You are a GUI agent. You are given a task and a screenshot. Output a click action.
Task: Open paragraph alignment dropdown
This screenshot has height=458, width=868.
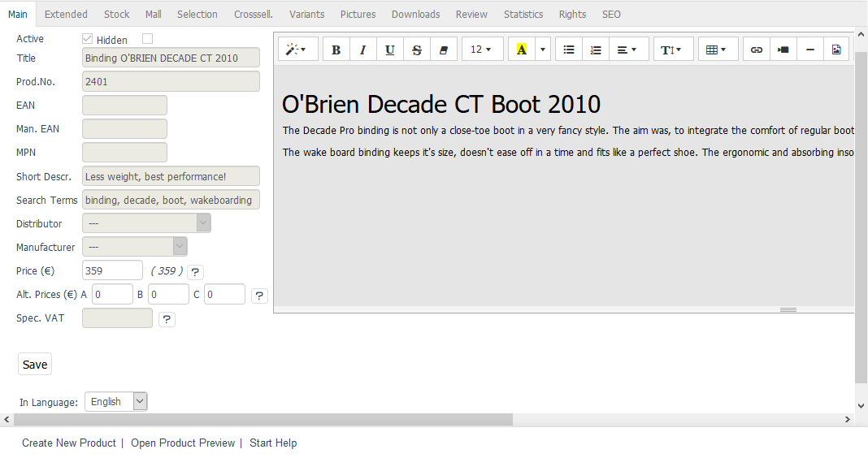[x=628, y=50]
